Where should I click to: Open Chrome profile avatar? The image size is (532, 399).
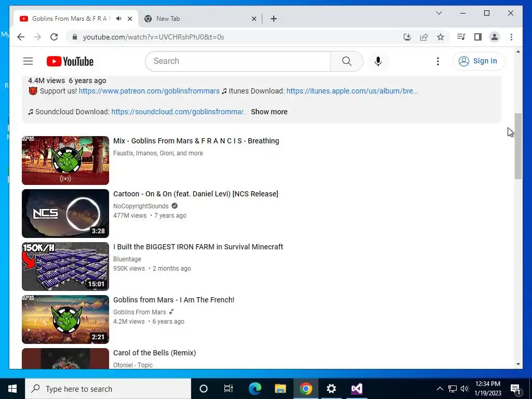point(495,37)
